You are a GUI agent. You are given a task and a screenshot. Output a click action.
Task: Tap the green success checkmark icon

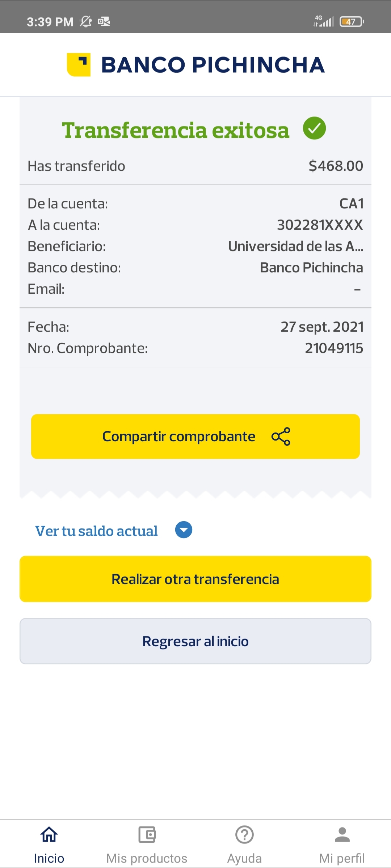pos(314,128)
